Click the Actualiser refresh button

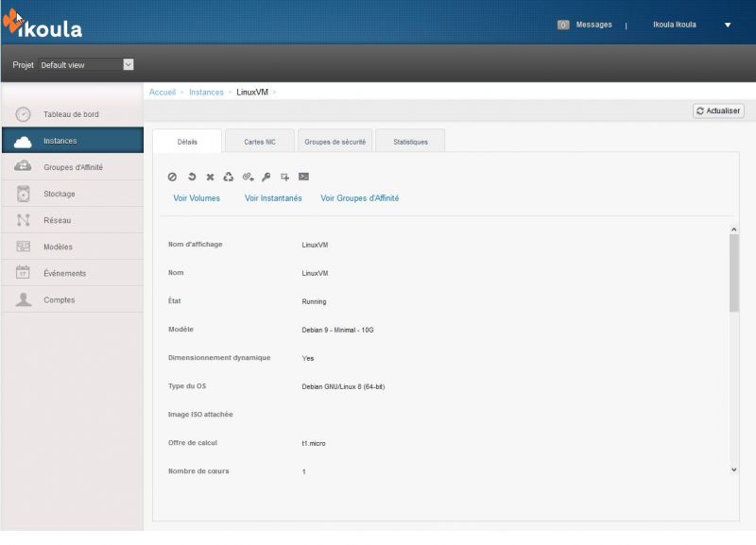[x=718, y=111]
